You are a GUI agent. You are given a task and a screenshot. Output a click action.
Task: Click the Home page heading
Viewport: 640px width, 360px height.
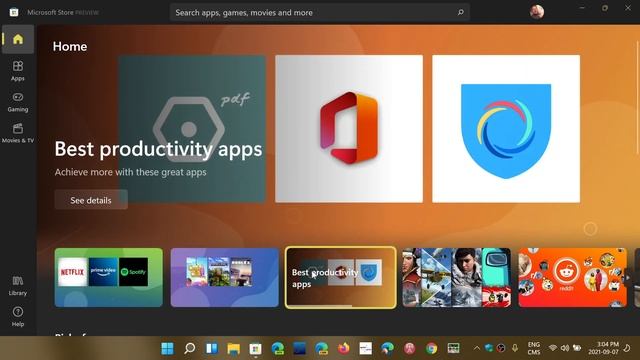pyautogui.click(x=70, y=47)
